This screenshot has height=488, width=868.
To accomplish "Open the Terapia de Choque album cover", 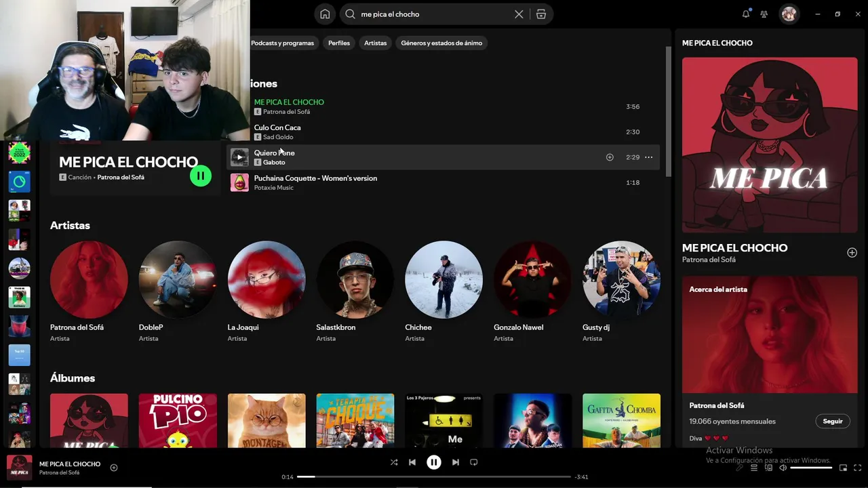I will coord(355,421).
